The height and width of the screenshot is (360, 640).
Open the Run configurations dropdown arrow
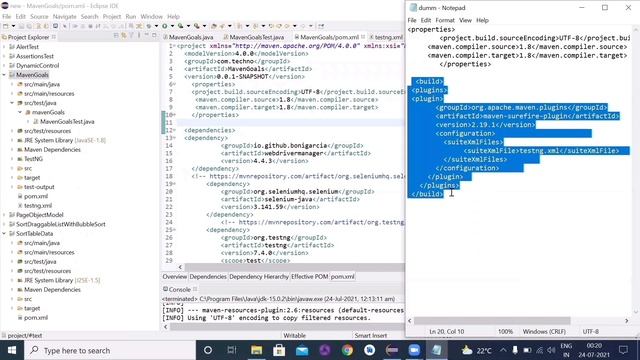tap(172, 26)
